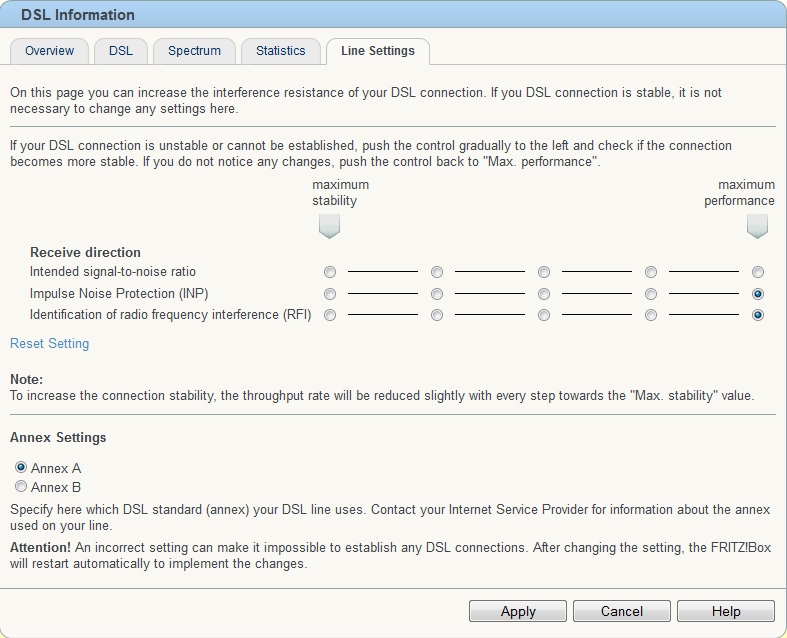The width and height of the screenshot is (787, 638).
Task: Set Impulse Noise Protection to maximum stability
Action: [330, 294]
